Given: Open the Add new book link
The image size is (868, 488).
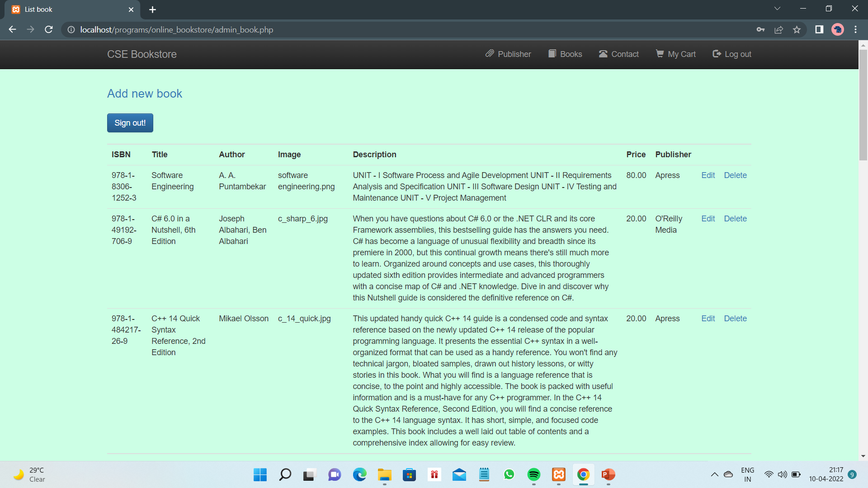Looking at the screenshot, I should [144, 94].
